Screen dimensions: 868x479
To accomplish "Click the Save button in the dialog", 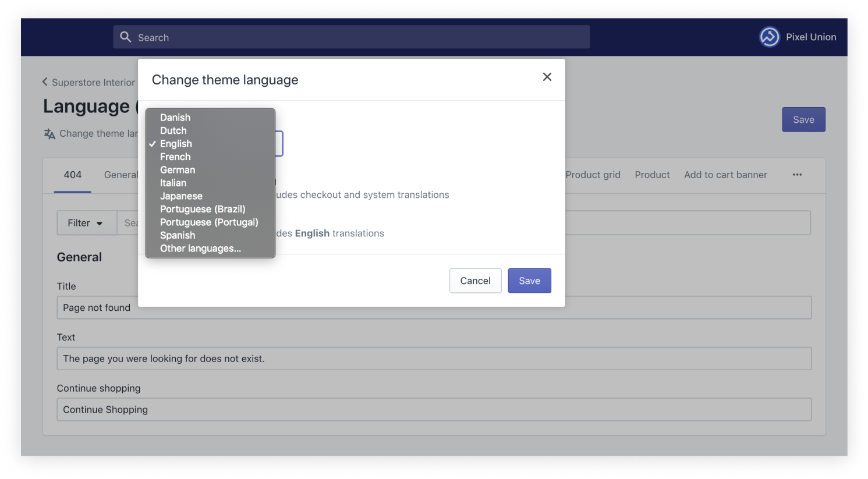I will 529,281.
